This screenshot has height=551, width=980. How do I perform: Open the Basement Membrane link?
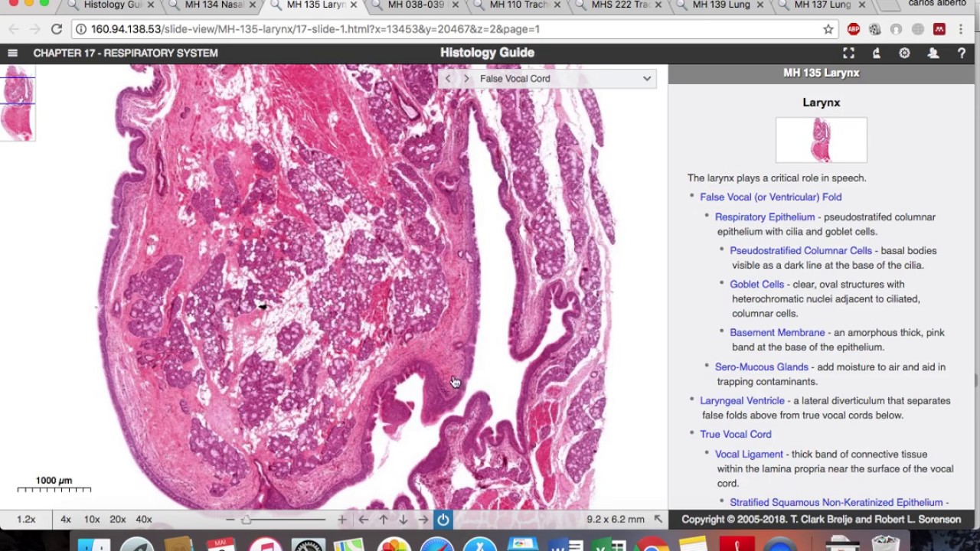[777, 332]
